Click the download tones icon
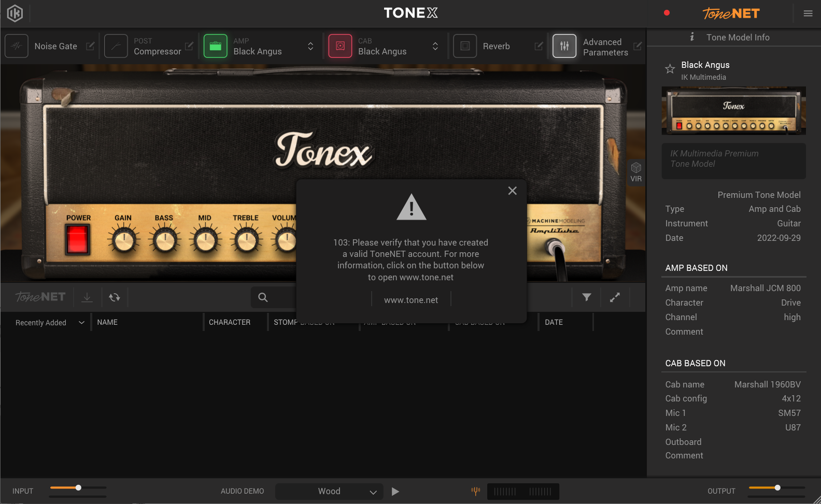 pos(87,297)
